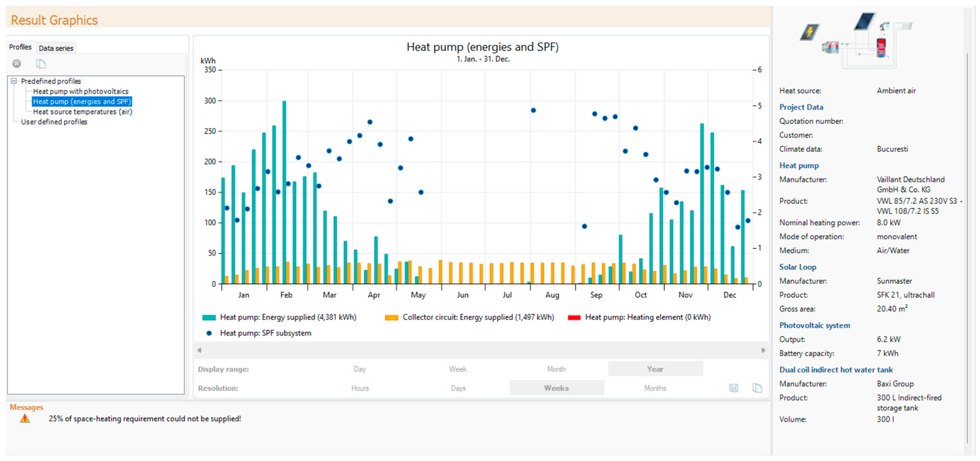Collapse the Predefined profiles tree node
The width and height of the screenshot is (980, 461).
tap(14, 81)
